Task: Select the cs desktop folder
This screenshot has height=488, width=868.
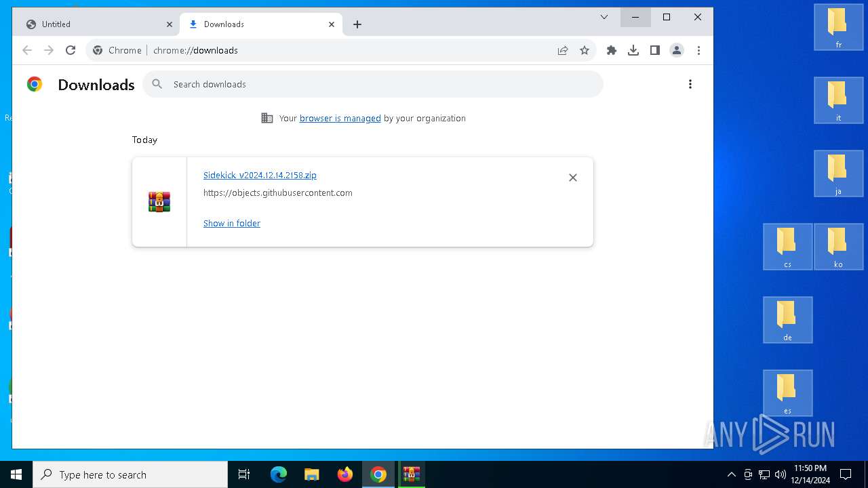Action: click(x=787, y=246)
